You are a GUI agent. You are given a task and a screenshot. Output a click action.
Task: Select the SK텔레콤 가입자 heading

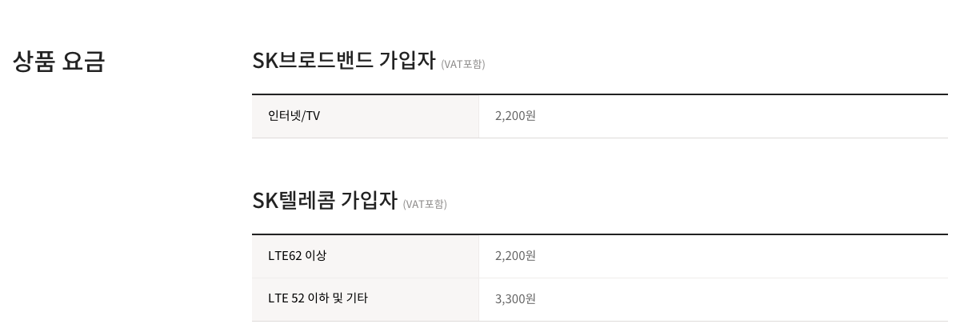click(x=325, y=201)
